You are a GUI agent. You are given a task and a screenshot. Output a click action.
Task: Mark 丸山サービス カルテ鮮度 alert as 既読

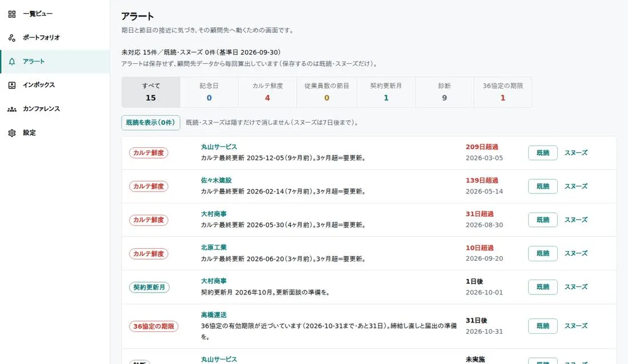coord(543,153)
